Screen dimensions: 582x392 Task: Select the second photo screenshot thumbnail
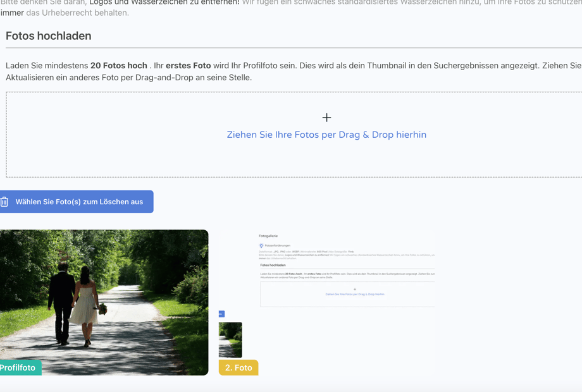(326, 302)
